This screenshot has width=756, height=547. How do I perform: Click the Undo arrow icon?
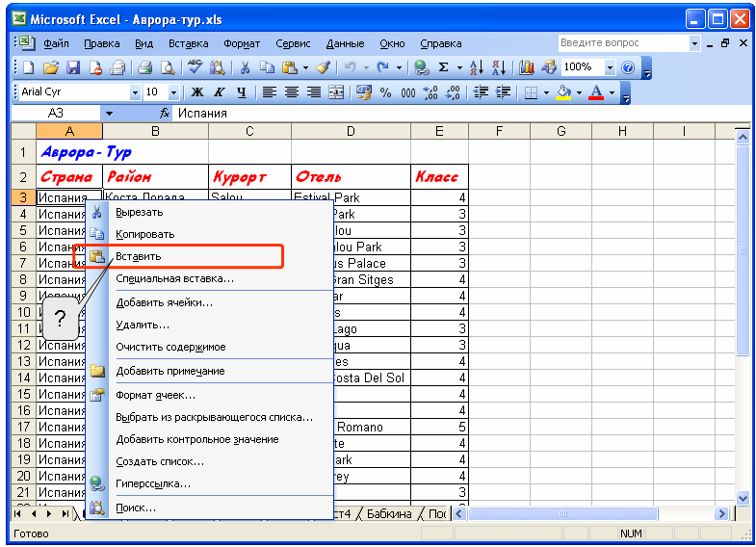350,68
